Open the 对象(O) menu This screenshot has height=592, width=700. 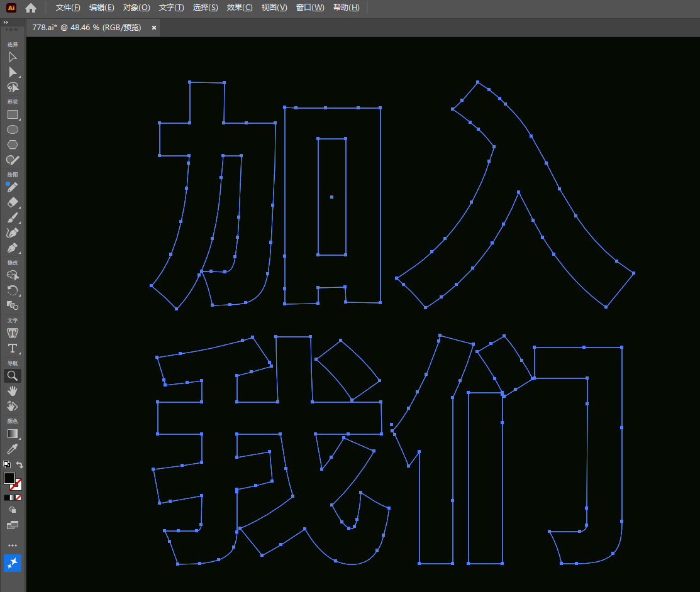(136, 8)
